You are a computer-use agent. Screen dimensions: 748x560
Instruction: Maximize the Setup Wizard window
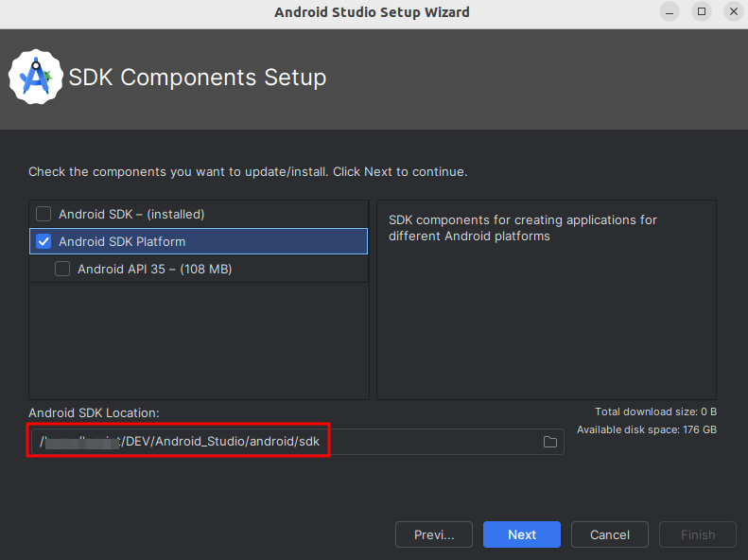702,12
